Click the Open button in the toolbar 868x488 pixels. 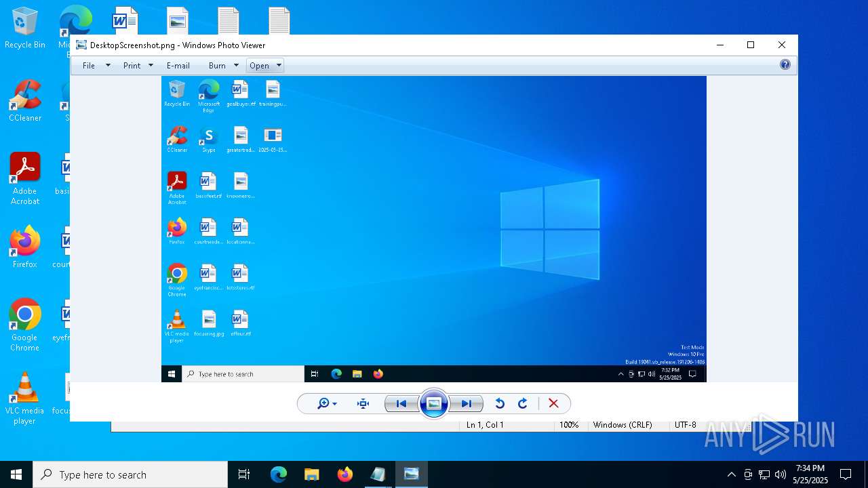pyautogui.click(x=259, y=66)
